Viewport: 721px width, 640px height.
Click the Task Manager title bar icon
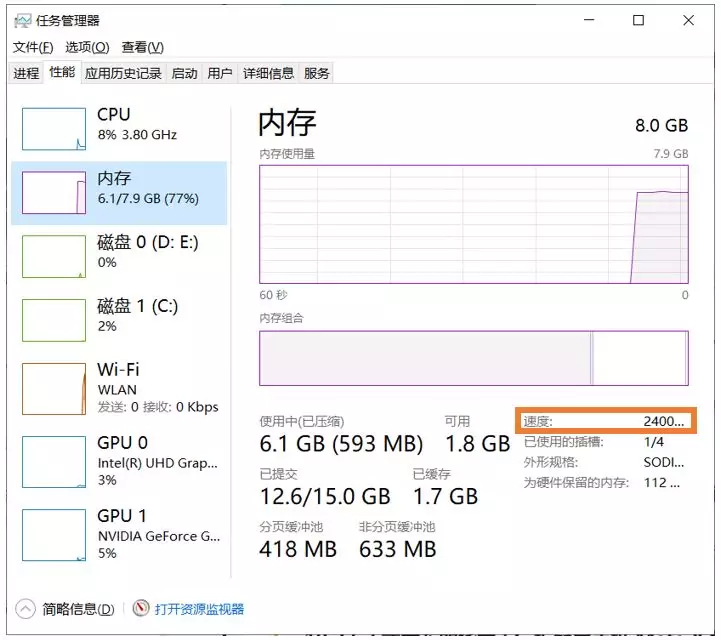[x=23, y=20]
